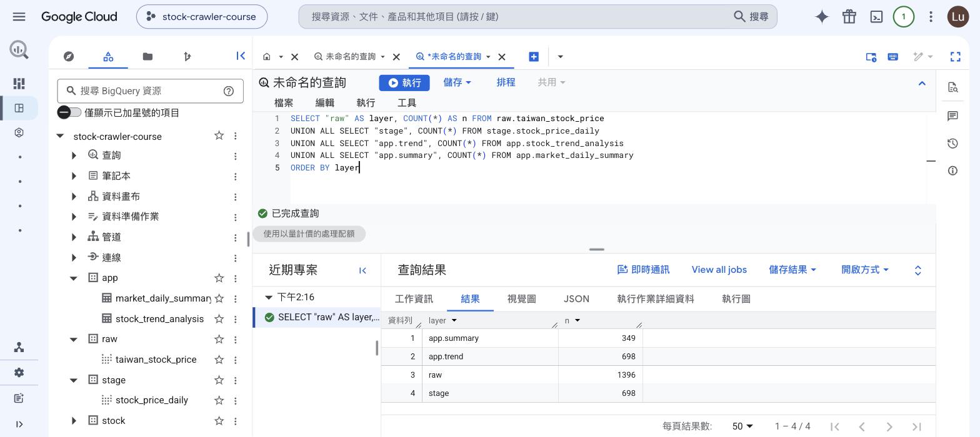Toggle 僅顯示已加星號的項目 switch

(69, 112)
